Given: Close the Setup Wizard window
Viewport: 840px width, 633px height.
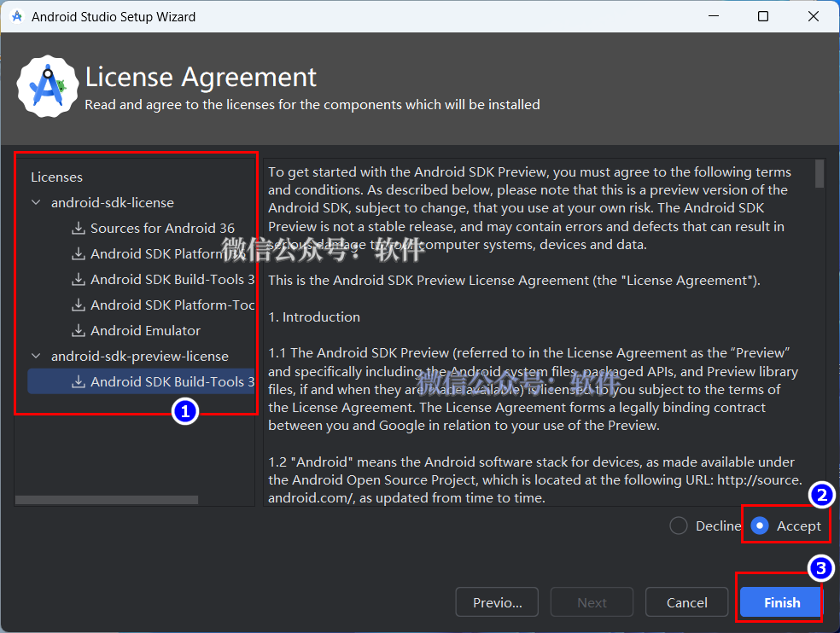Looking at the screenshot, I should click(813, 16).
